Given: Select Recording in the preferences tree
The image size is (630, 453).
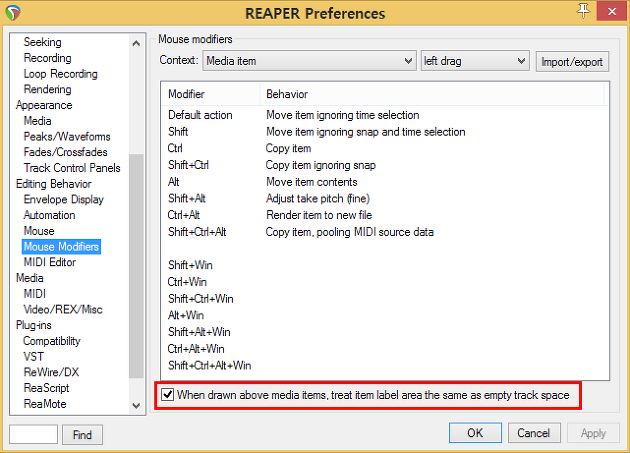Looking at the screenshot, I should tap(47, 58).
